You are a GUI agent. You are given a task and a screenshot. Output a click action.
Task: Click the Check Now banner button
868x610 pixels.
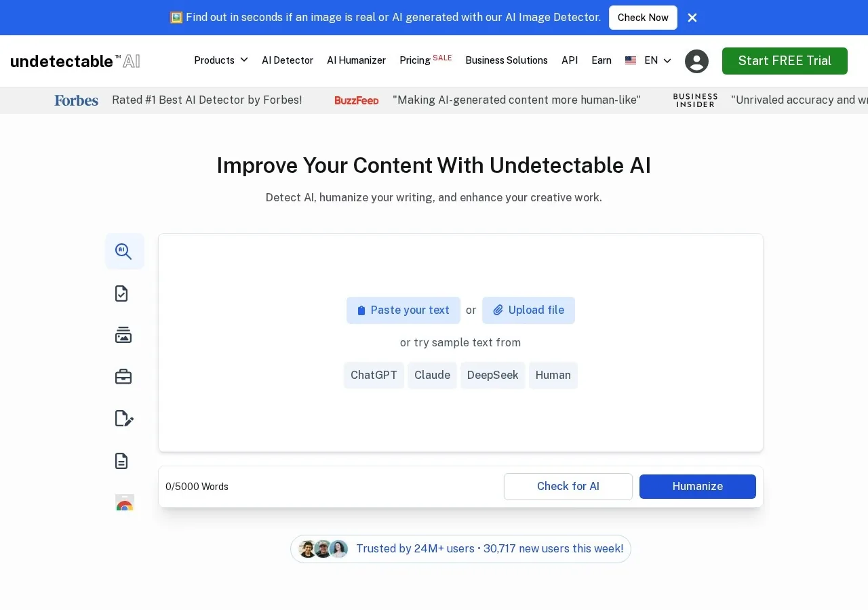click(x=643, y=18)
